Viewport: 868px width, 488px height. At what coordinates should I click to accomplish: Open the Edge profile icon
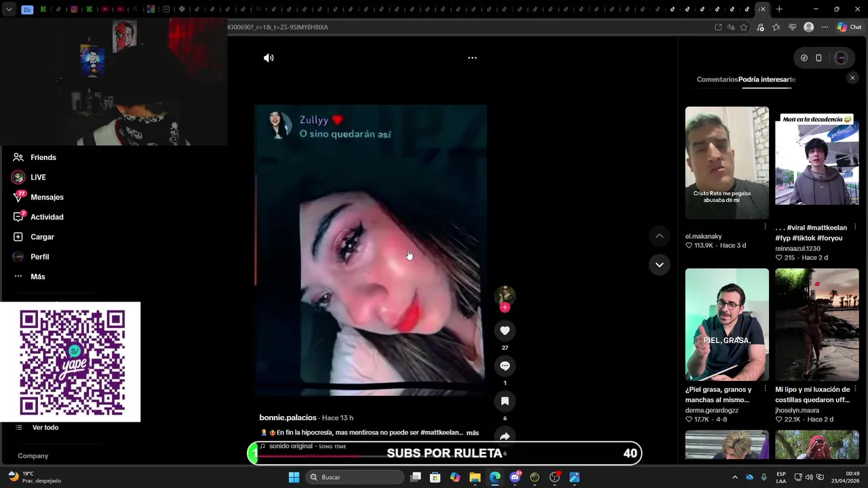coord(808,27)
